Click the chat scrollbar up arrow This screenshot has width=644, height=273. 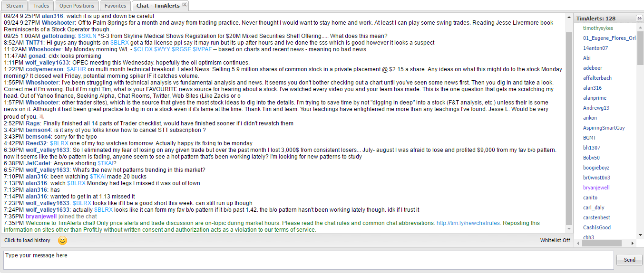(x=569, y=17)
